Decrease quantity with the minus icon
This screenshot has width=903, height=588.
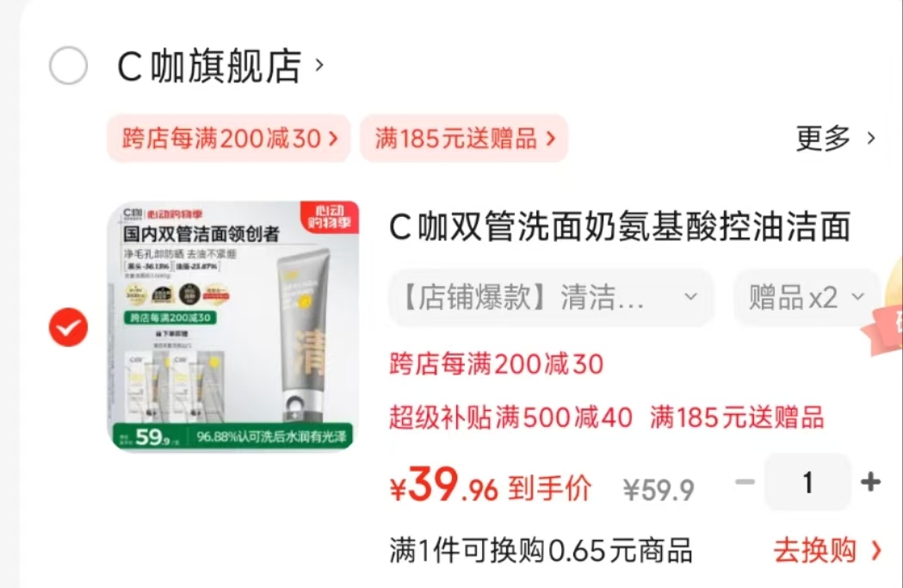click(x=745, y=482)
